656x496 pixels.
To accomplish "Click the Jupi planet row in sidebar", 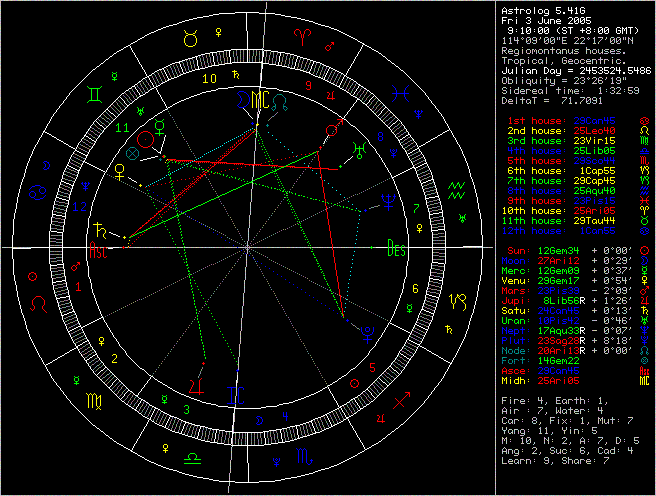I will (x=560, y=299).
